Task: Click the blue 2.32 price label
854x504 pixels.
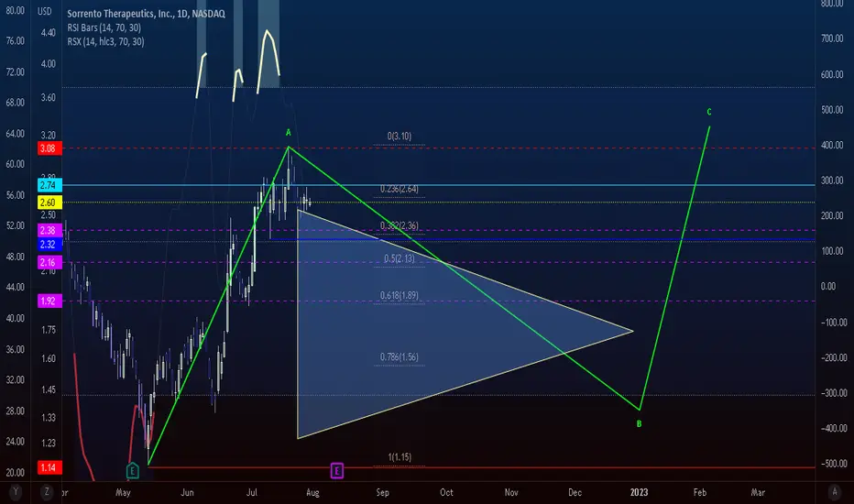Action: point(49,245)
